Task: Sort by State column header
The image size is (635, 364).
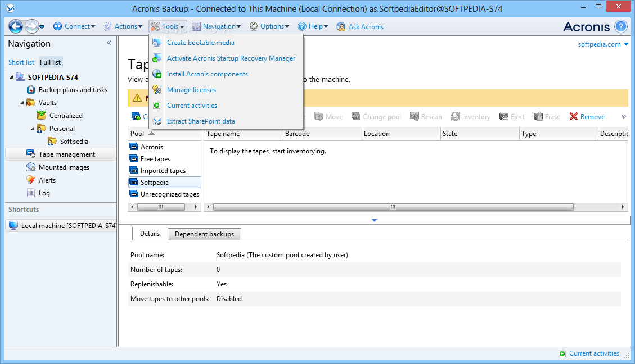Action: pyautogui.click(x=479, y=134)
